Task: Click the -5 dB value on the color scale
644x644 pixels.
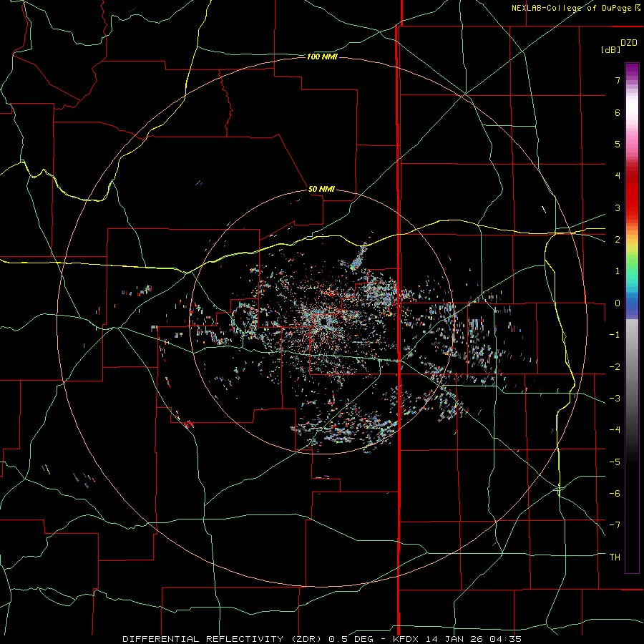Action: point(615,462)
